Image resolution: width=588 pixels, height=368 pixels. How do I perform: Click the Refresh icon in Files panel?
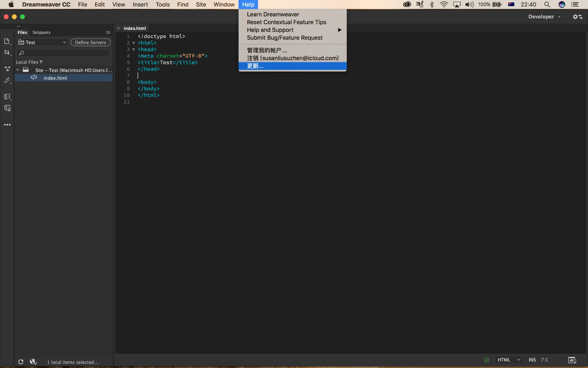[x=21, y=362]
